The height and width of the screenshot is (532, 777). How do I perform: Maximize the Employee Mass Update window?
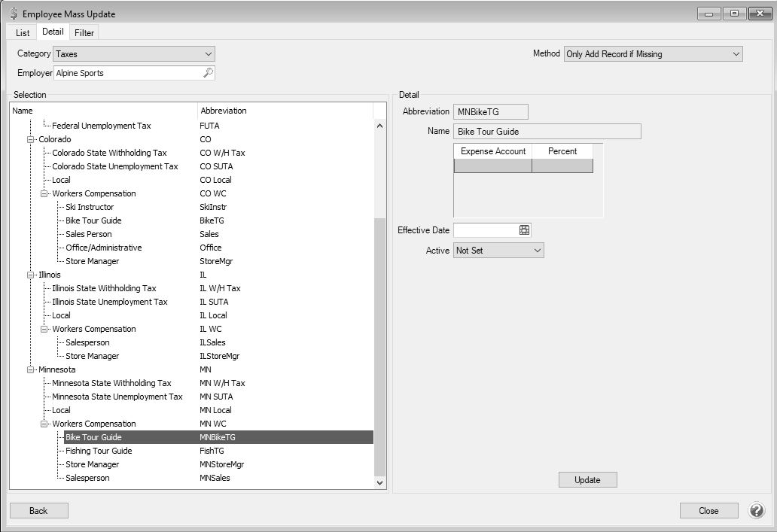734,14
